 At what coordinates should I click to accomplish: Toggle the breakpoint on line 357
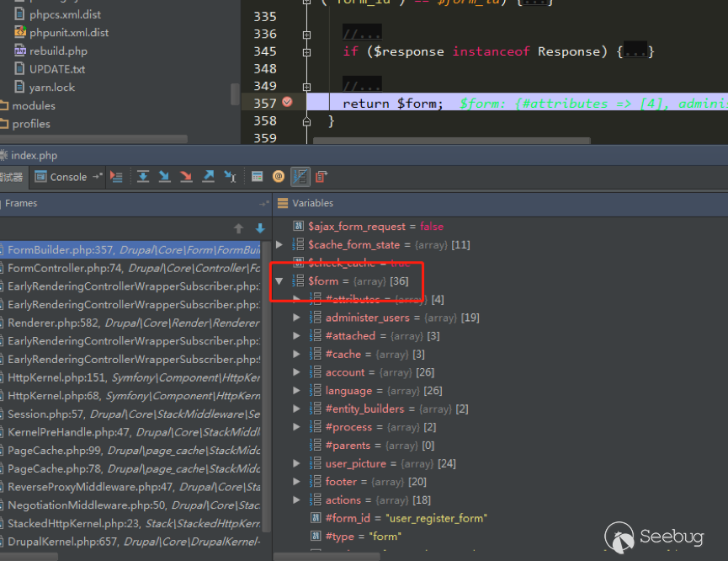(287, 102)
